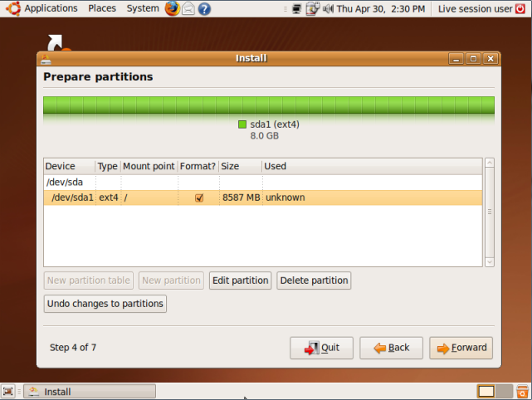Image resolution: width=532 pixels, height=400 pixels.
Task: Click the Device column header
Action: click(x=70, y=166)
